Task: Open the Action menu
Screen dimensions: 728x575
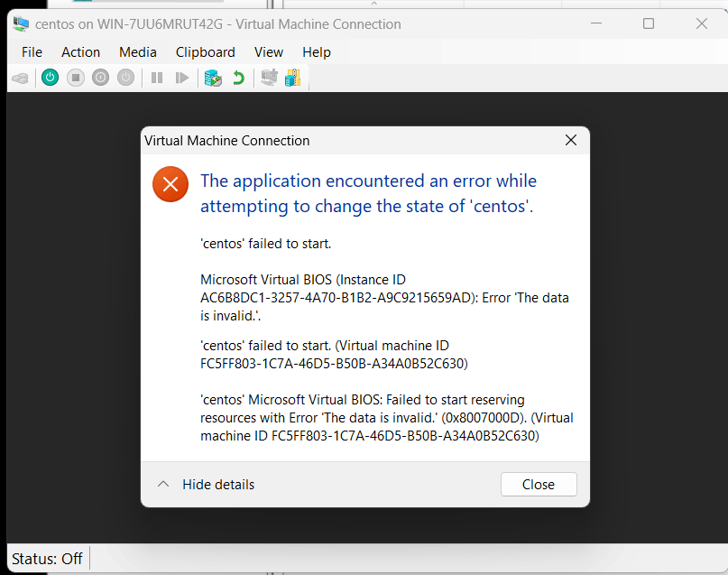Action: point(81,52)
